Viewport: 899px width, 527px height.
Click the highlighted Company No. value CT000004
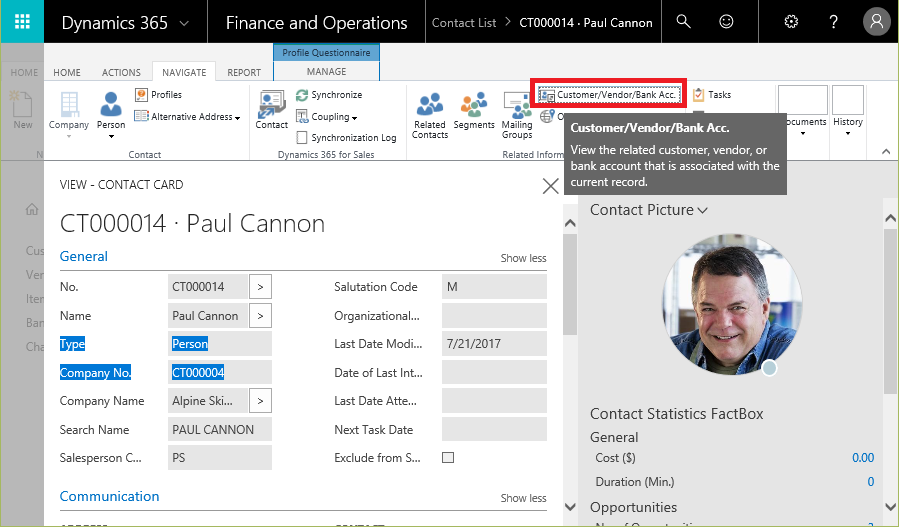click(x=198, y=373)
